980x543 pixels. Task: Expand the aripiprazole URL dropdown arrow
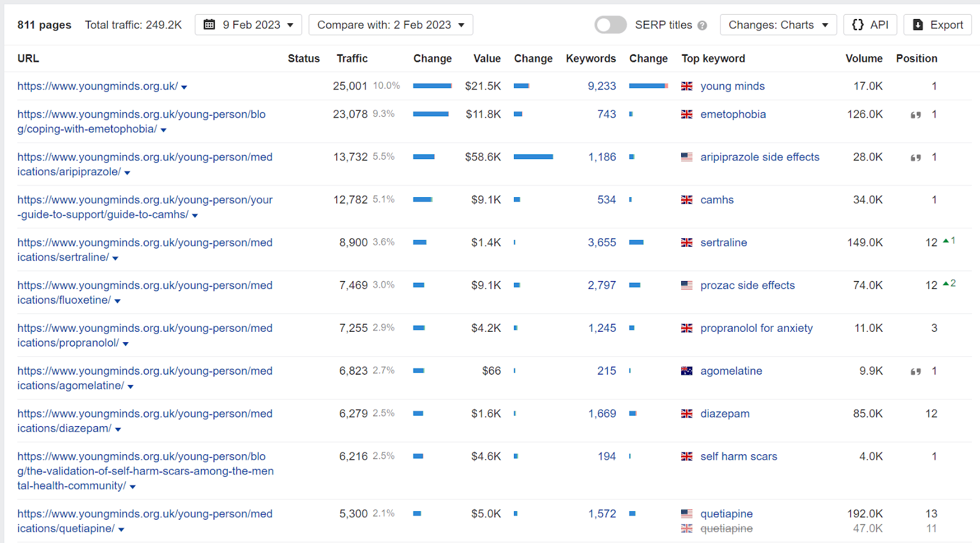(127, 173)
